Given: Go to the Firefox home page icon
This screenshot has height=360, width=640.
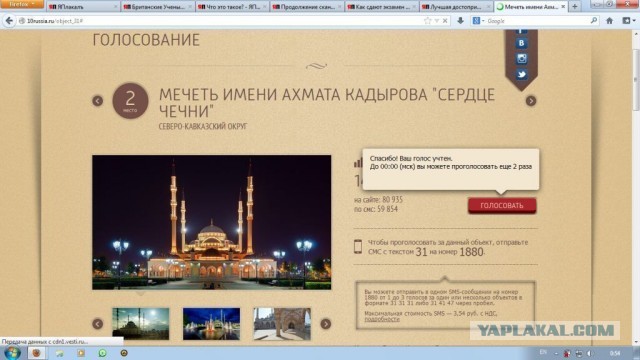Looking at the screenshot, I should [609, 21].
